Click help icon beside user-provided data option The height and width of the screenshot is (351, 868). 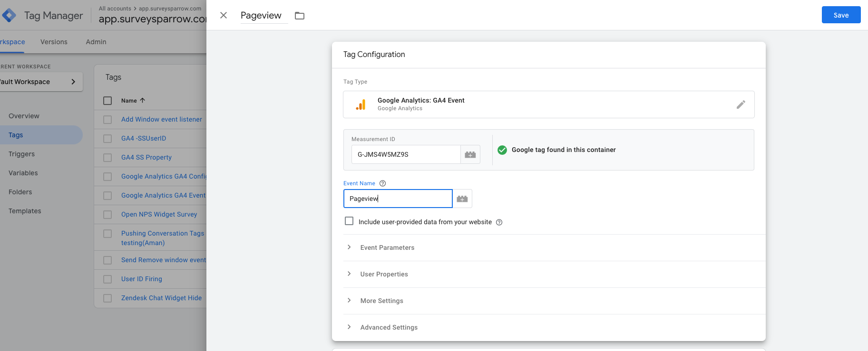(x=499, y=222)
